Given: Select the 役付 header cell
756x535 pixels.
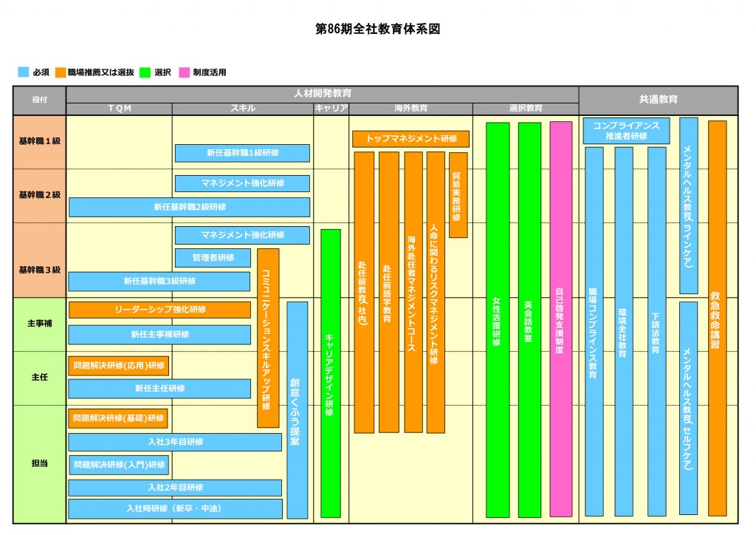Looking at the screenshot, I should 40,100.
